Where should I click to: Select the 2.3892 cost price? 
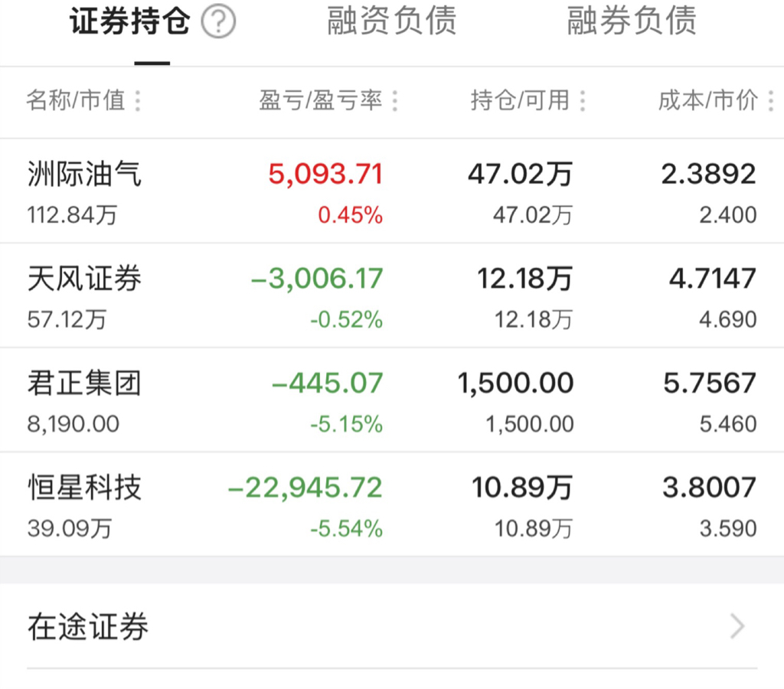708,174
